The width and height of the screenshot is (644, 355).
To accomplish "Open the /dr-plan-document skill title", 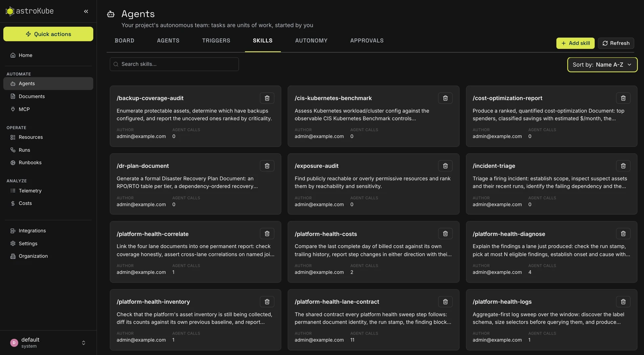I will coord(142,166).
